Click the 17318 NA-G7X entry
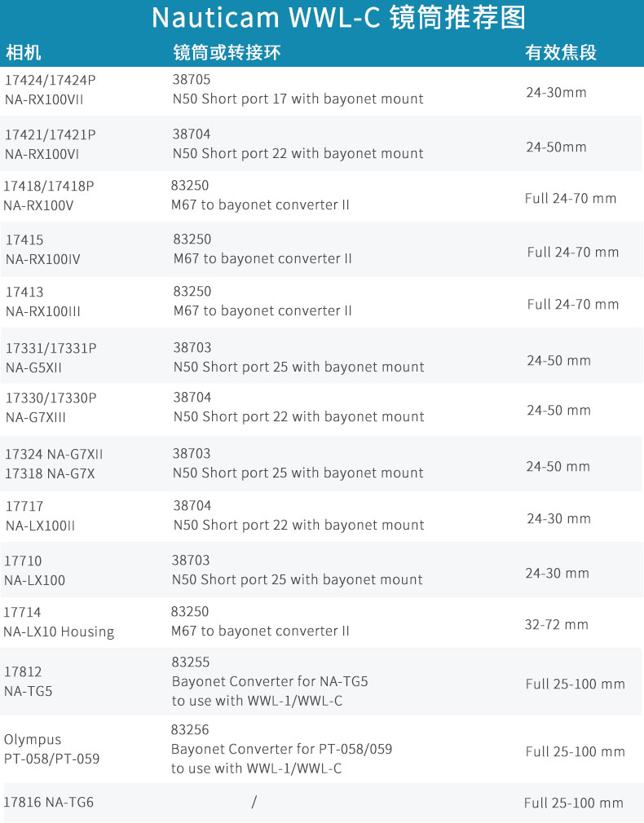Image resolution: width=644 pixels, height=823 pixels. 50,473
